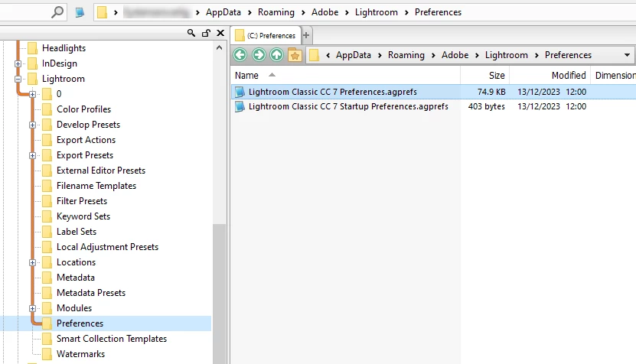636x364 pixels.
Task: Select the Filter Presets folder
Action: (x=82, y=201)
